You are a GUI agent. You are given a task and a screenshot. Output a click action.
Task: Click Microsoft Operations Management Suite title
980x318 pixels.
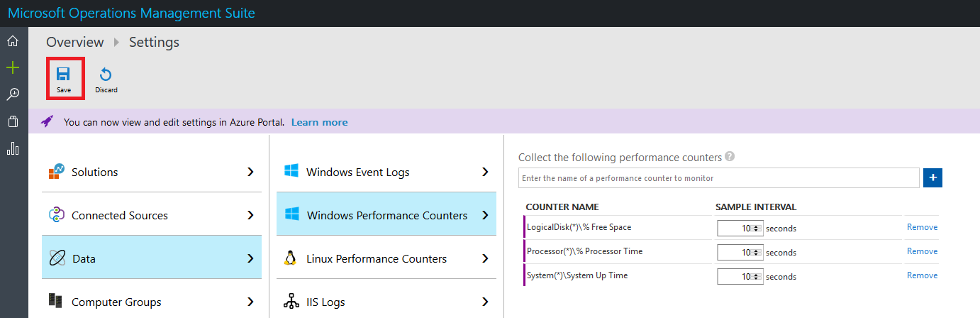(x=131, y=13)
